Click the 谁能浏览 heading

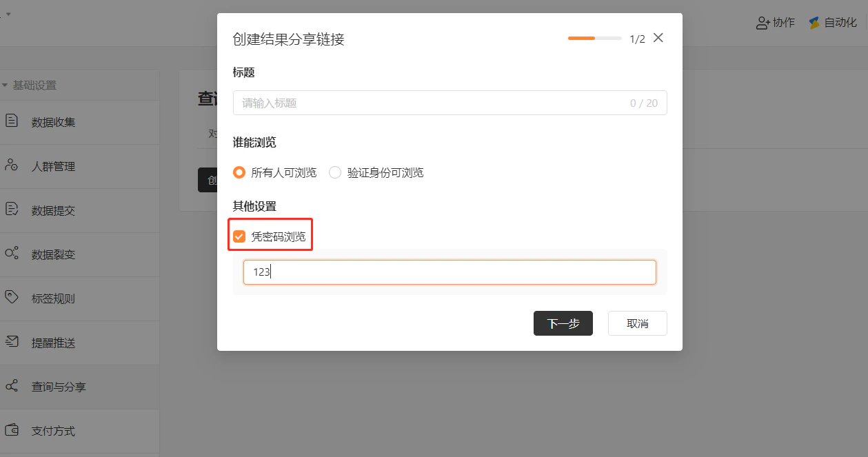click(255, 142)
